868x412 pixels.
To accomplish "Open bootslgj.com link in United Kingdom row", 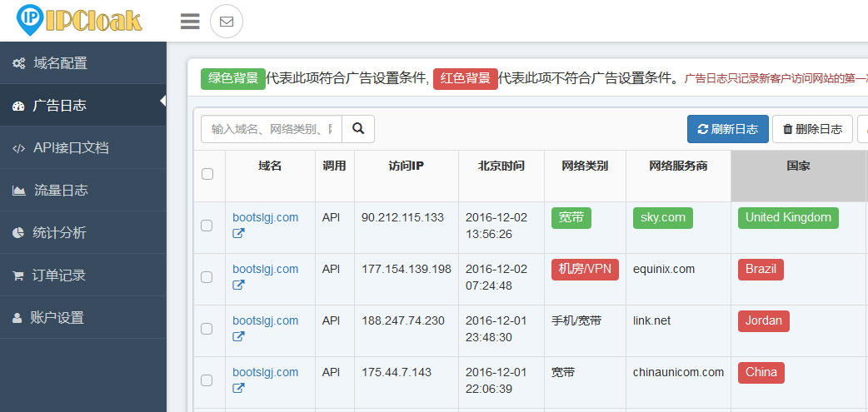I will tap(265, 217).
